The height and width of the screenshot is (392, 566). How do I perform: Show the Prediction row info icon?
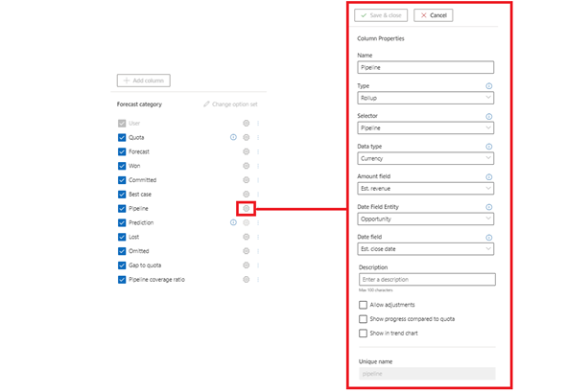(233, 222)
